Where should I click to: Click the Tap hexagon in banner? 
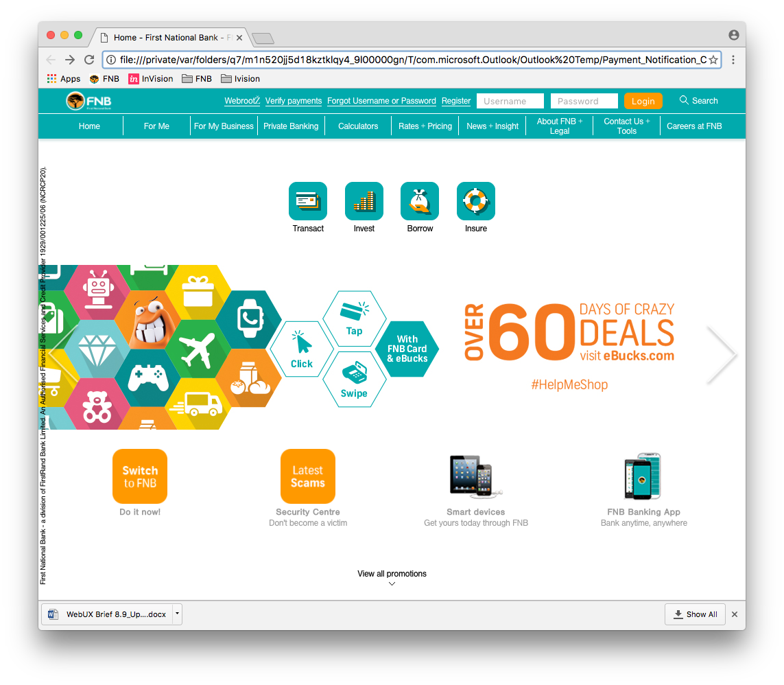(354, 318)
